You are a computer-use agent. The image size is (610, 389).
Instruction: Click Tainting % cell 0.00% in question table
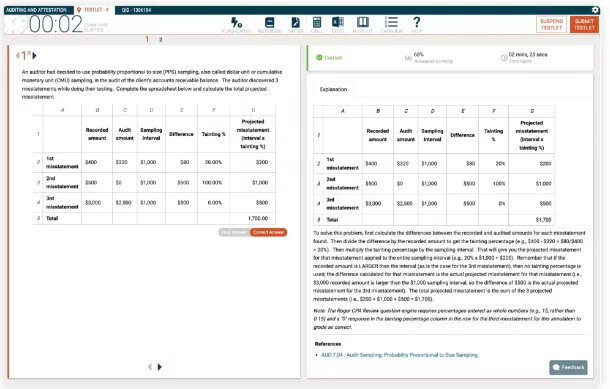tap(213, 203)
